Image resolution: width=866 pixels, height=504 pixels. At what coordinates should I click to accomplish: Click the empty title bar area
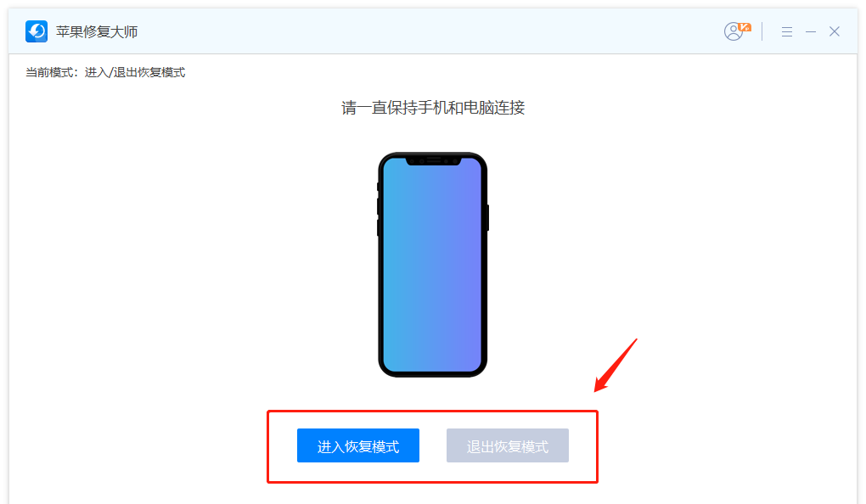click(430, 31)
